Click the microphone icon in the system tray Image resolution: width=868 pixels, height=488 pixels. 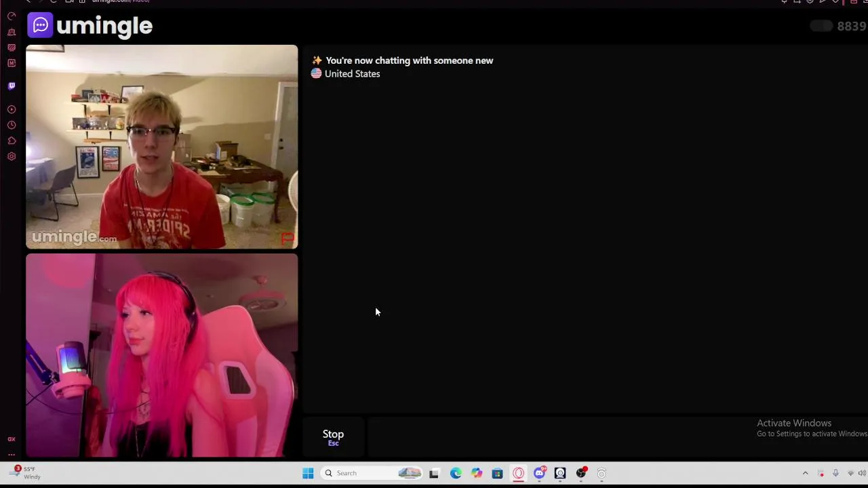(835, 473)
